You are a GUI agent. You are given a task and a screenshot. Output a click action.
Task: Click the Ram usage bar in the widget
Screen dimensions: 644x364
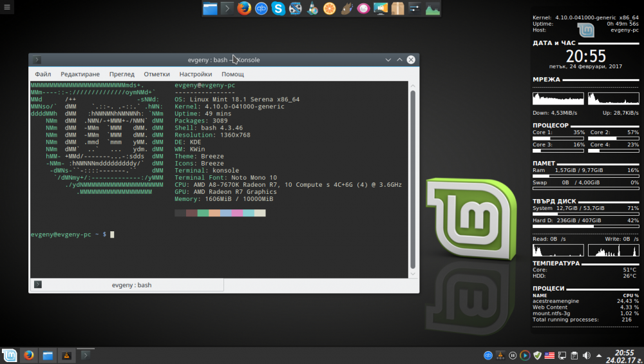click(585, 177)
